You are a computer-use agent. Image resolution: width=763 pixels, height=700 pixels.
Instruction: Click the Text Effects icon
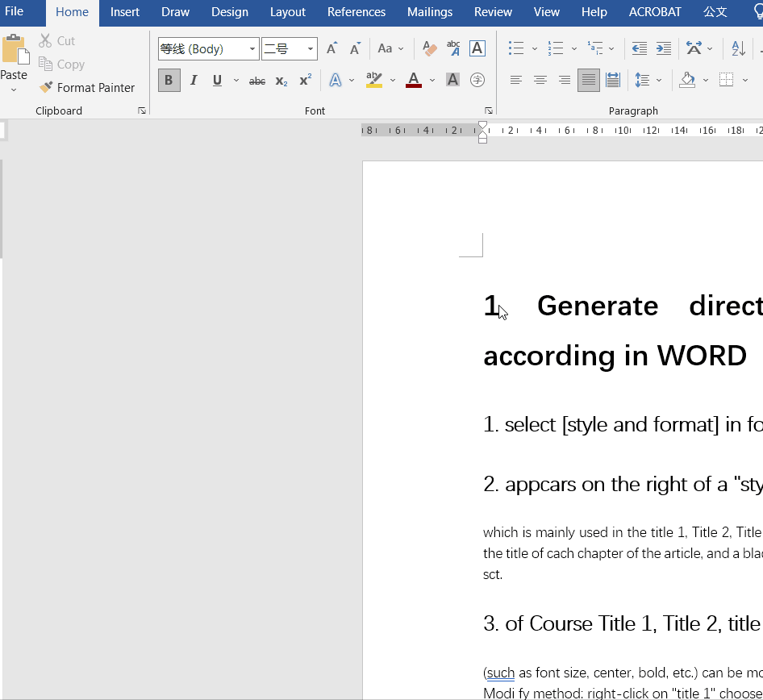[x=336, y=81]
